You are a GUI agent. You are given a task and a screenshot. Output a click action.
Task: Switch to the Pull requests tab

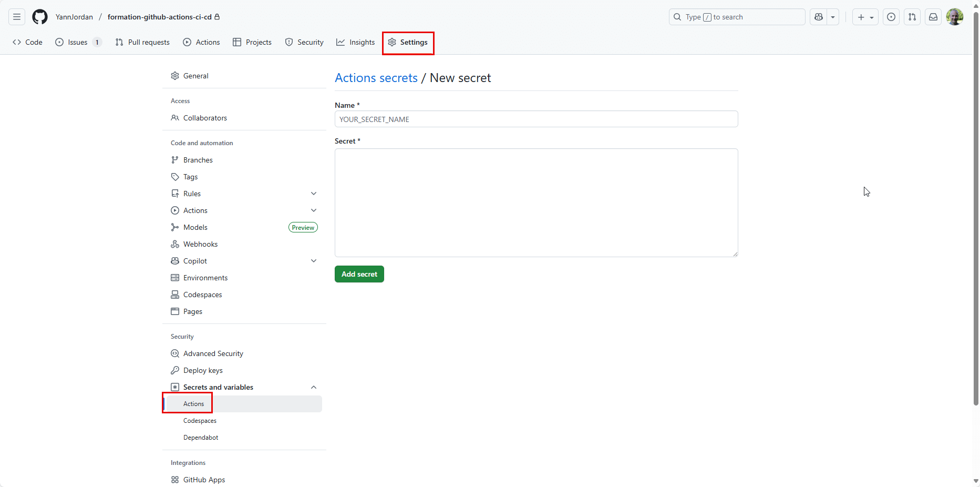tap(142, 42)
